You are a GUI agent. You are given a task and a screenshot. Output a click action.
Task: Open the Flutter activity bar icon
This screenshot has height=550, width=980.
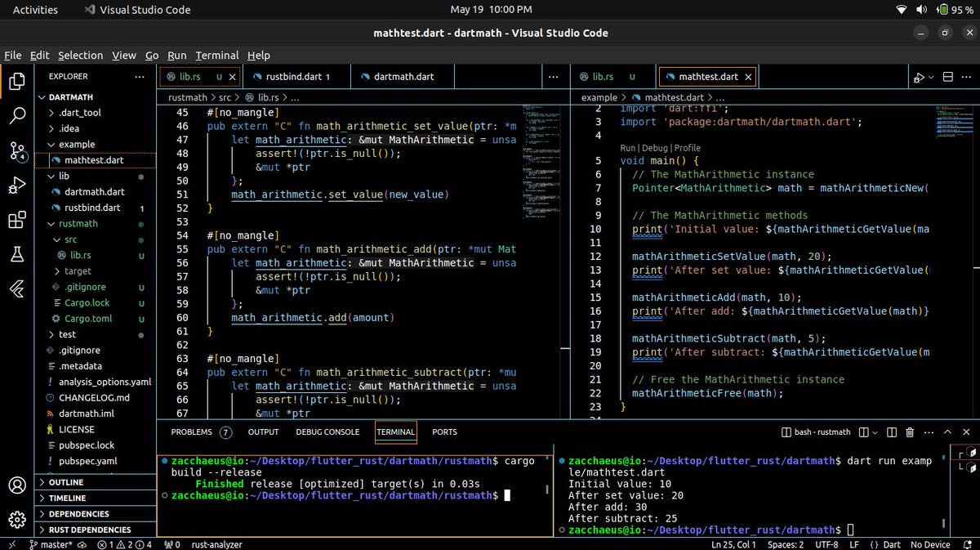coord(16,289)
